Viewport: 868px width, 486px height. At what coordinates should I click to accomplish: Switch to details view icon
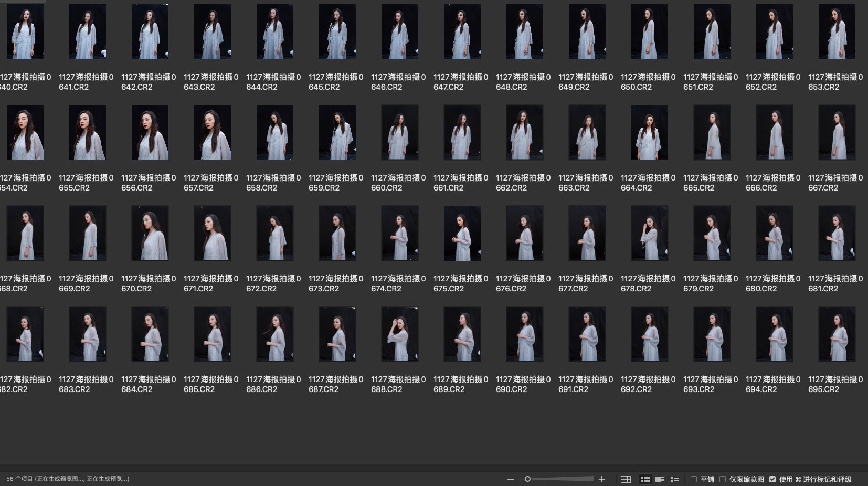(x=660, y=479)
